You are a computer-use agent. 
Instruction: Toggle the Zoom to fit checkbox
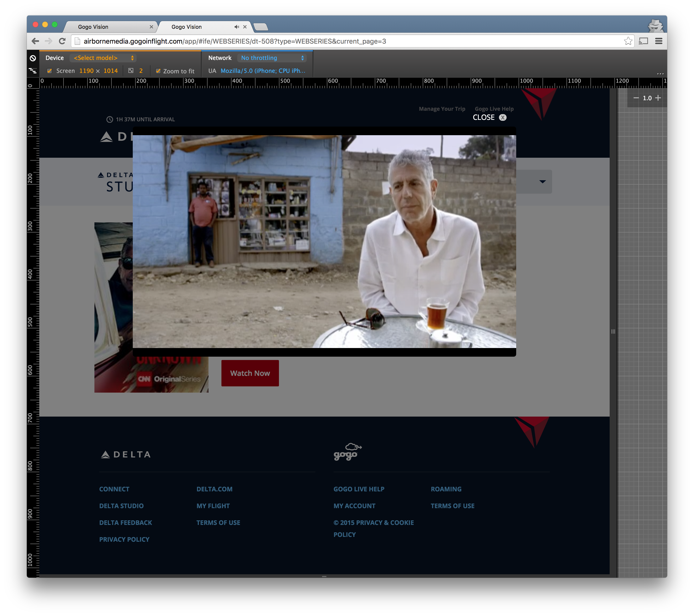[x=158, y=71]
